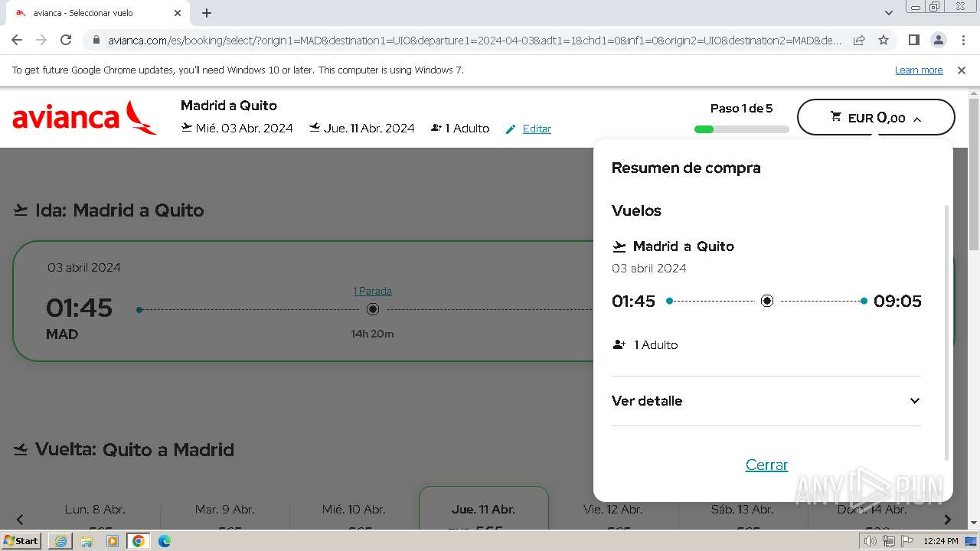Viewport: 980px width, 551px height.
Task: Select return date Lun. 8 Abr.
Action: pos(95,510)
